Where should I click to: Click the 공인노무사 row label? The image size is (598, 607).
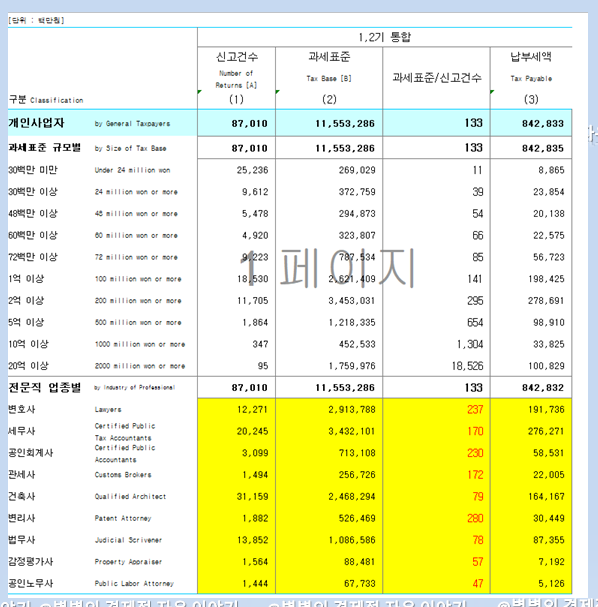pyautogui.click(x=31, y=583)
